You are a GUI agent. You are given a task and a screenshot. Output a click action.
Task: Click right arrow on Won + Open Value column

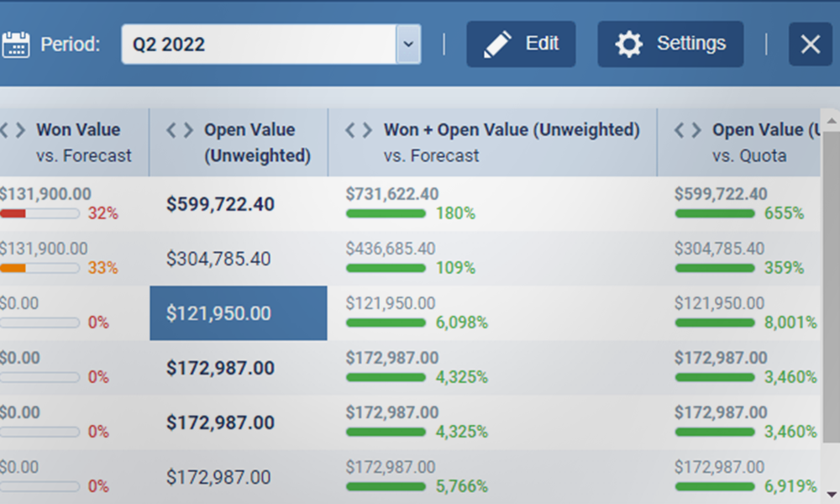coord(368,130)
